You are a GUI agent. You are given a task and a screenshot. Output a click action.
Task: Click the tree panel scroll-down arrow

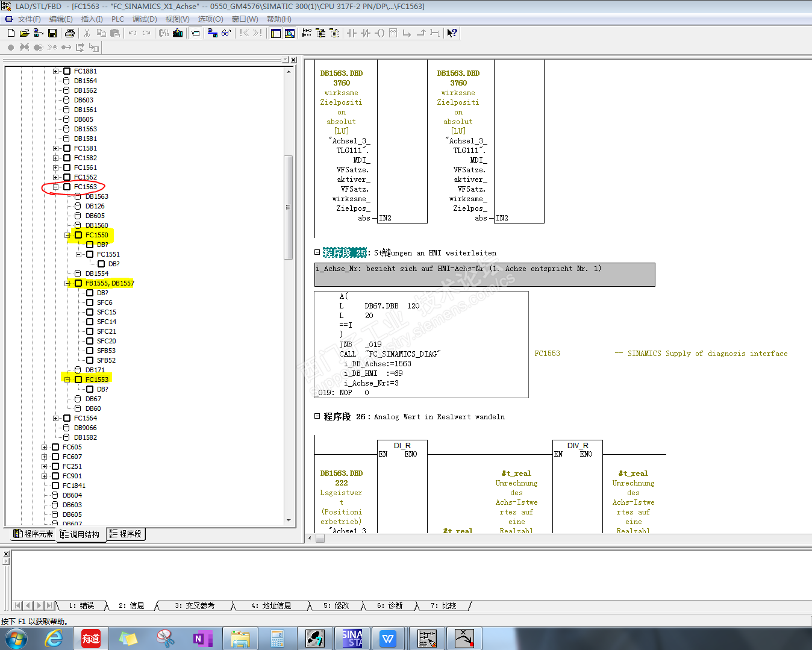(x=289, y=520)
